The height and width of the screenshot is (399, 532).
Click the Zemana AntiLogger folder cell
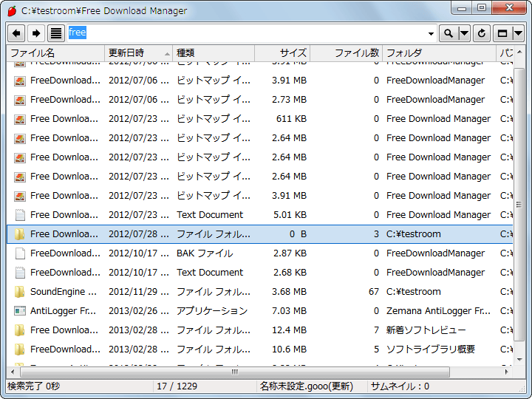438,311
